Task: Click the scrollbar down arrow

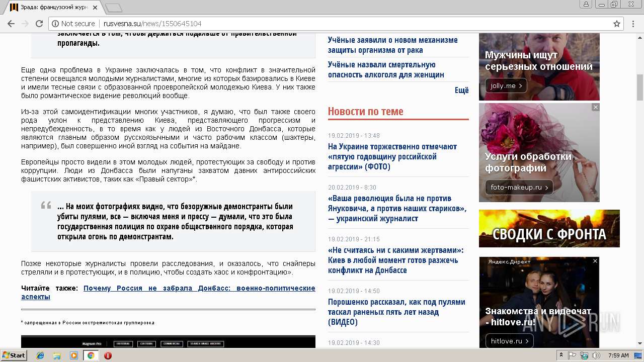Action: click(640, 344)
